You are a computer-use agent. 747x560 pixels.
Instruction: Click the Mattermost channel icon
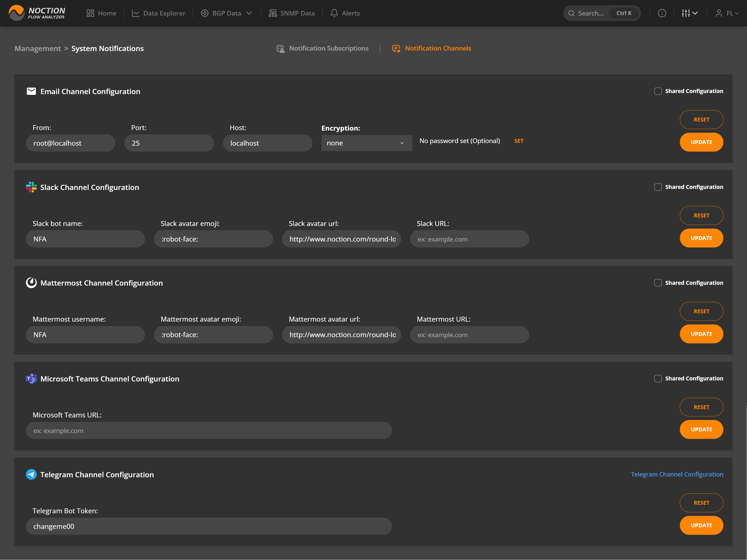point(31,283)
